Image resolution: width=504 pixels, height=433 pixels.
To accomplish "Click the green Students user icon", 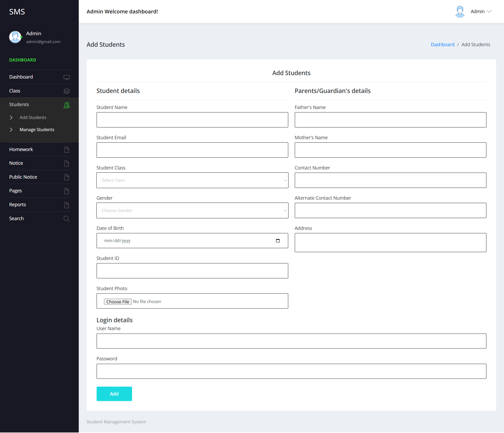I will point(66,105).
